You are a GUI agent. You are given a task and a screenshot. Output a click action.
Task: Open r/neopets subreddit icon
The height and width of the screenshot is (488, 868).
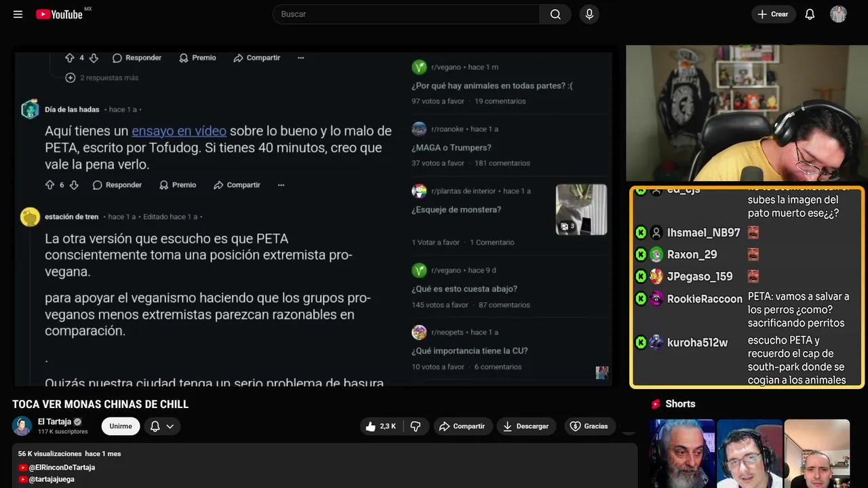(x=419, y=332)
